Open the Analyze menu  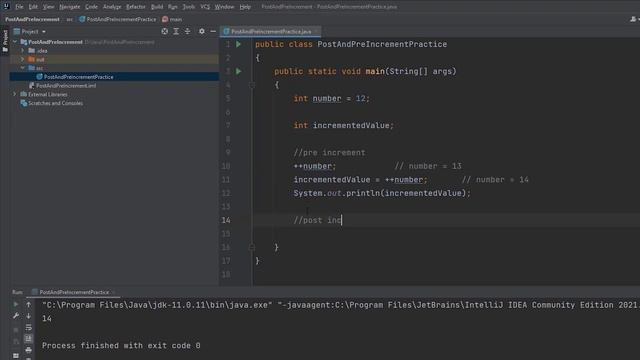click(x=112, y=7)
